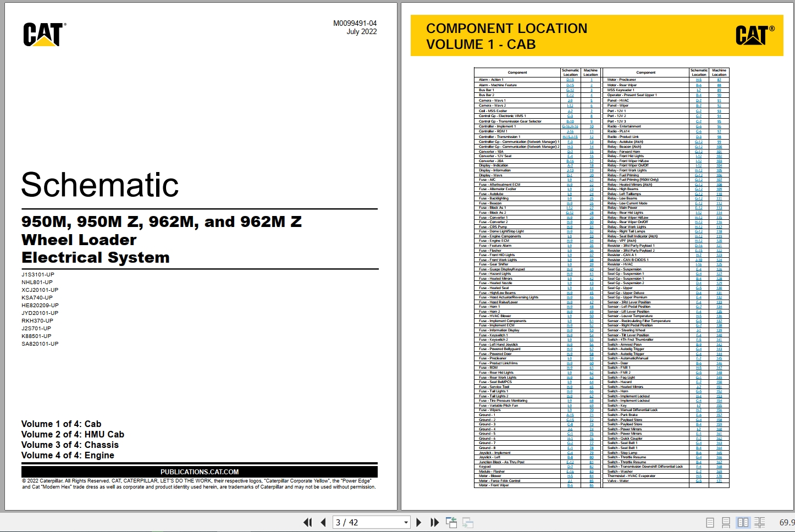Click the 'Volume 3 of 4: Chassis' line
The width and height of the screenshot is (795, 532).
(70, 445)
